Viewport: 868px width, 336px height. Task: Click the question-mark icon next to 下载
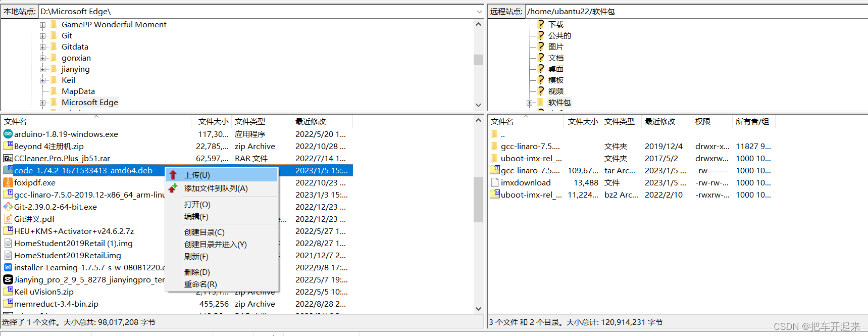[541, 24]
